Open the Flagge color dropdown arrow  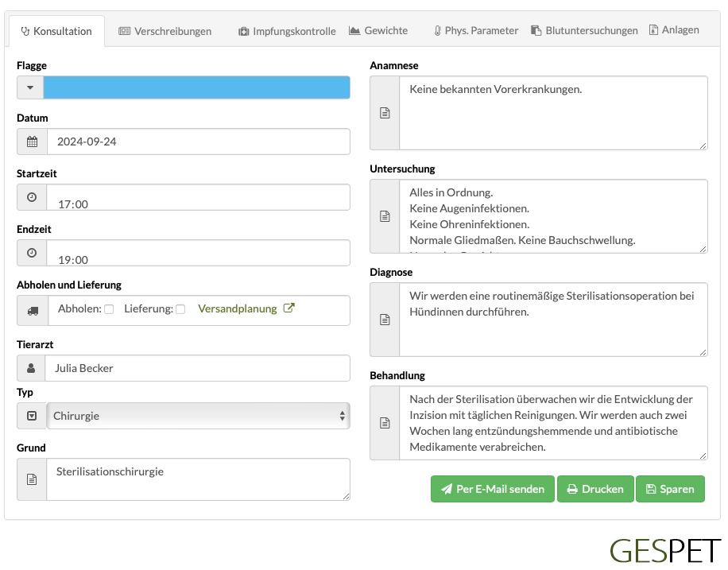[30, 87]
